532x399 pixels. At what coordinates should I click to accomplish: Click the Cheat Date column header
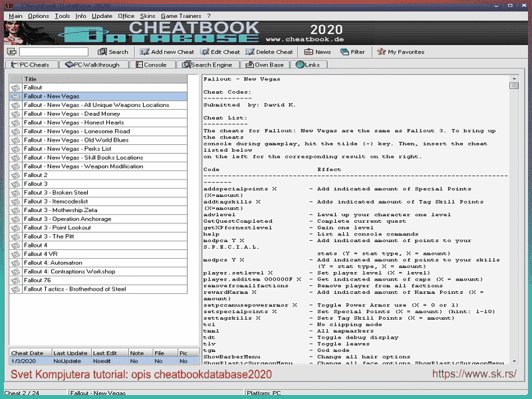(x=31, y=353)
